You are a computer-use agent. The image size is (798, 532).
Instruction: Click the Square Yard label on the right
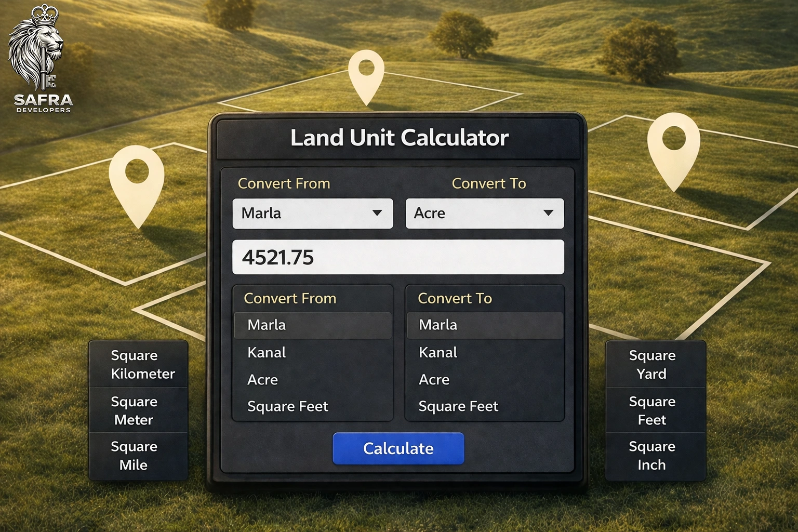[x=651, y=364]
